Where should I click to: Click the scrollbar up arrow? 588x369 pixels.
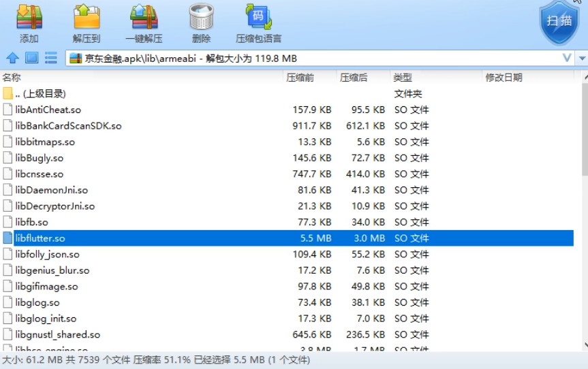[585, 77]
